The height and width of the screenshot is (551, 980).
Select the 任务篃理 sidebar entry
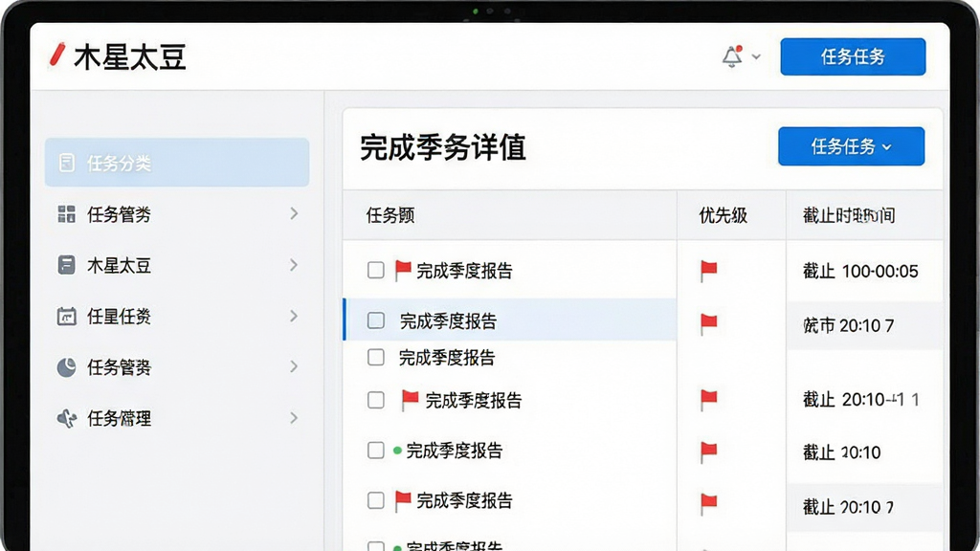177,418
